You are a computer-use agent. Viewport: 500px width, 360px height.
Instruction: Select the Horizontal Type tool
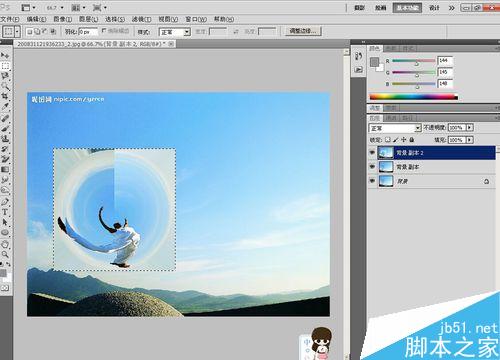[5, 212]
